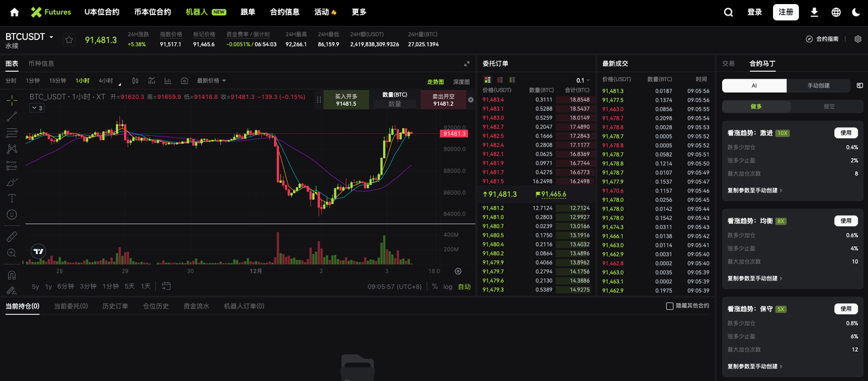
Task: Open the 机器人 NEW menu
Action: (205, 12)
